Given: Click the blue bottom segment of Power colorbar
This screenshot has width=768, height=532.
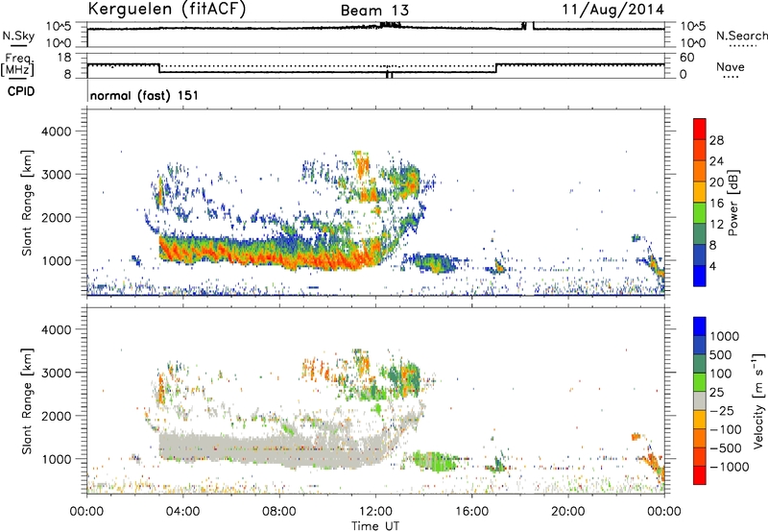Looking at the screenshot, I should 700,276.
